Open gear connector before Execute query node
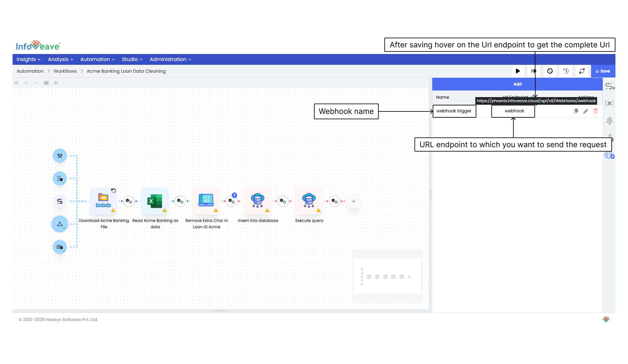The width and height of the screenshot is (628, 364). 283,201
